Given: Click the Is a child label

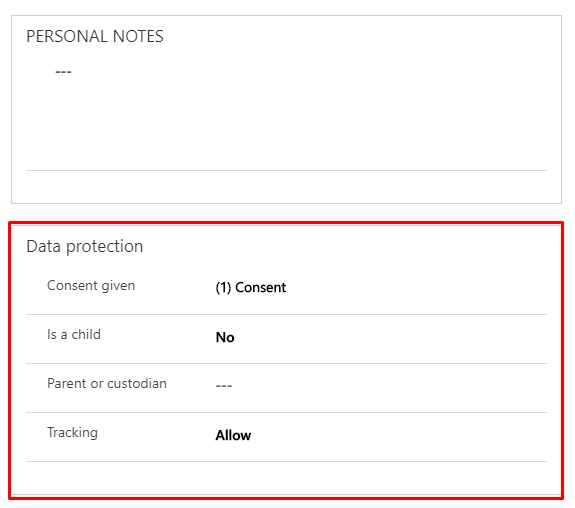Looking at the screenshot, I should coord(74,335).
